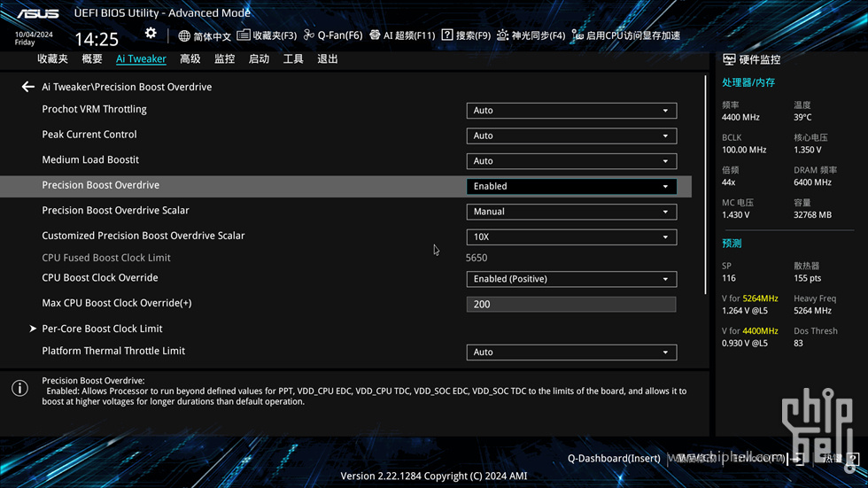Click the 14:25 clock display
868x488 pixels.
click(97, 39)
